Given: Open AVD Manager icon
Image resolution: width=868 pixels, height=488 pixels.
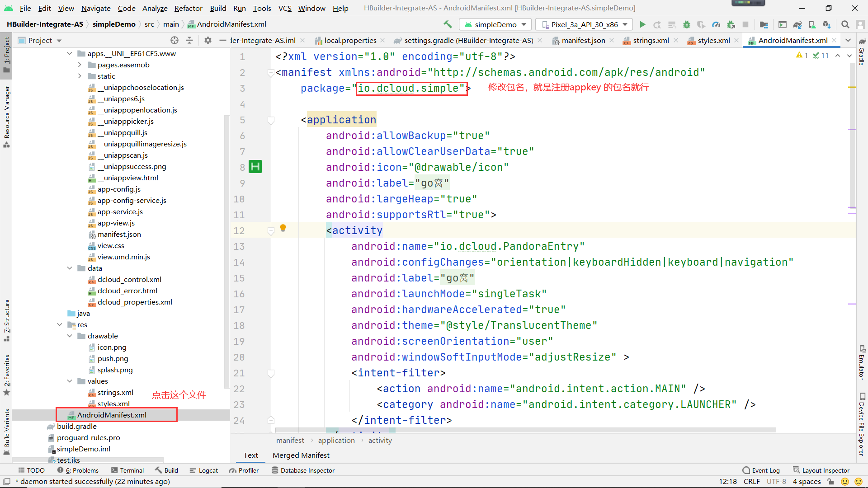Looking at the screenshot, I should click(x=812, y=24).
